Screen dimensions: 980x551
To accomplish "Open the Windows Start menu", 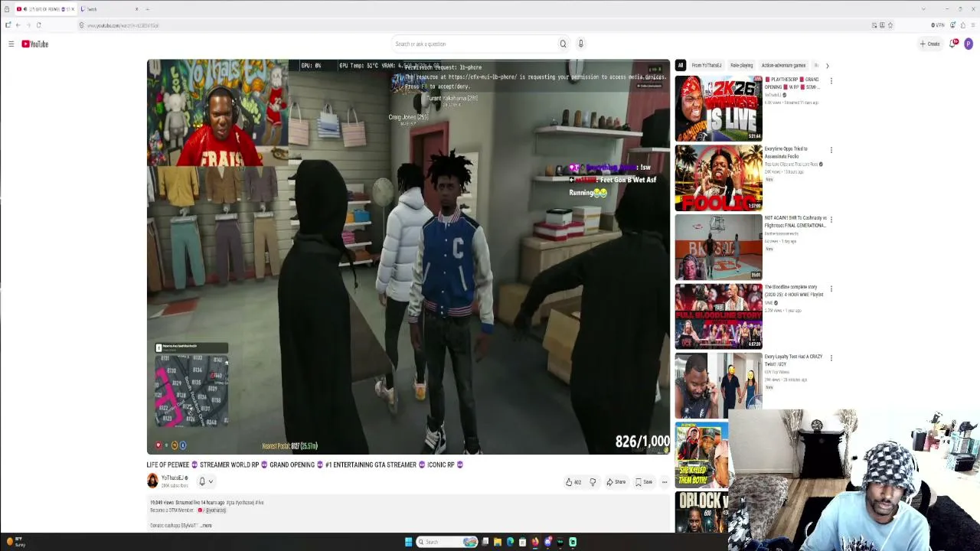I will pos(408,542).
